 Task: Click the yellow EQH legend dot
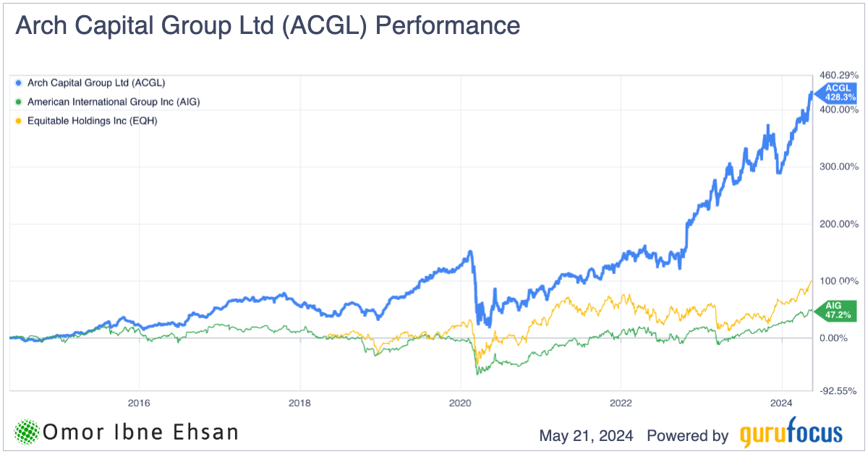click(x=18, y=121)
